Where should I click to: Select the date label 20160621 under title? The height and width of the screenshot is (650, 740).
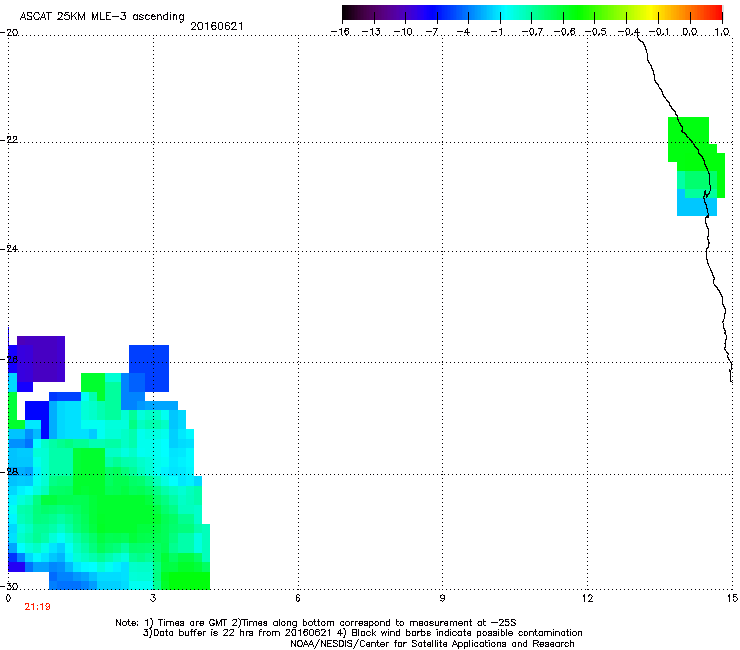[x=217, y=26]
